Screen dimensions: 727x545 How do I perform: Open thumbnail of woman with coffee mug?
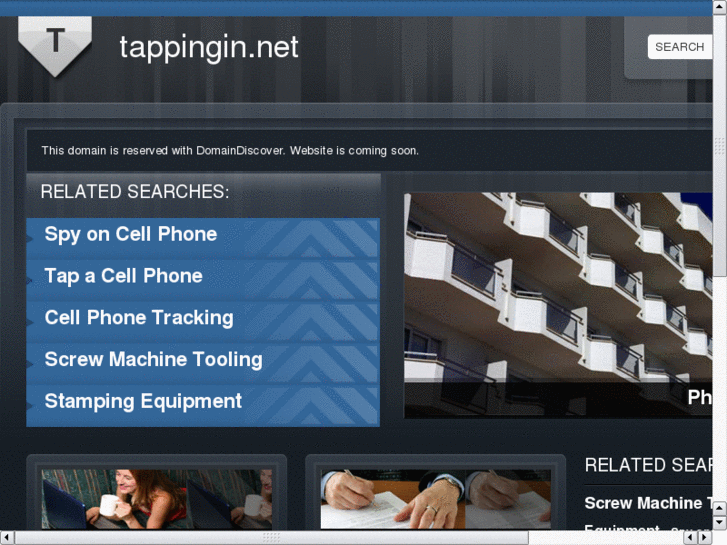point(157,499)
